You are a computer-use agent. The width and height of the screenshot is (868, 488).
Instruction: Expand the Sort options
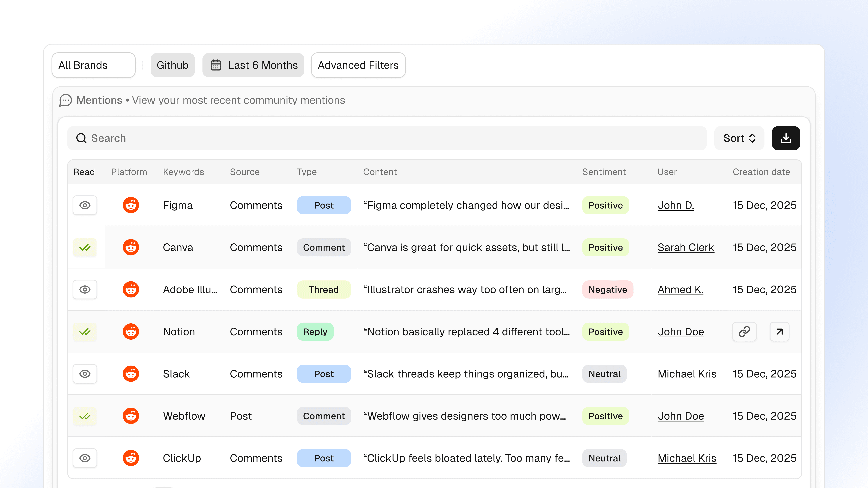pos(739,138)
